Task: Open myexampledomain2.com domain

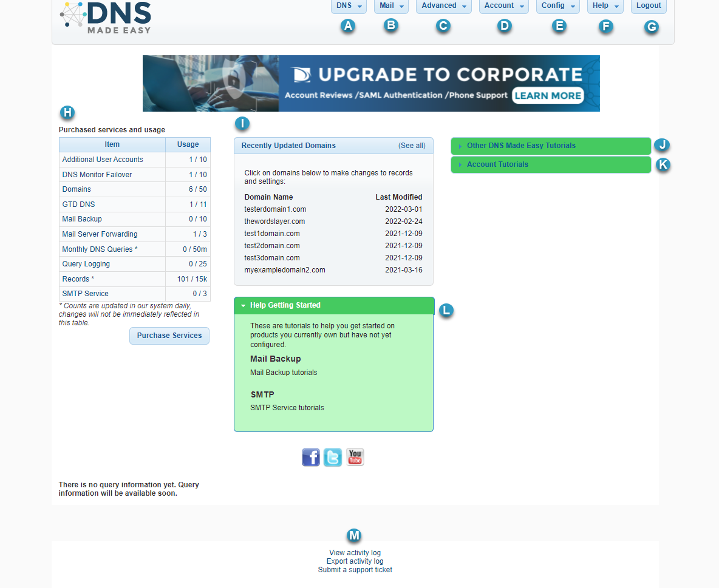Action: [x=285, y=270]
